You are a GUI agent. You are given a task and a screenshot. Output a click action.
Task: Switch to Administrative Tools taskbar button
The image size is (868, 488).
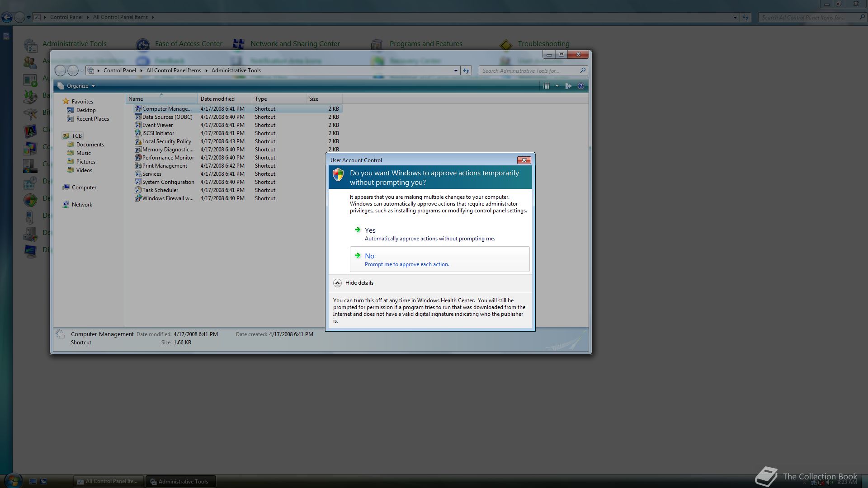click(180, 481)
